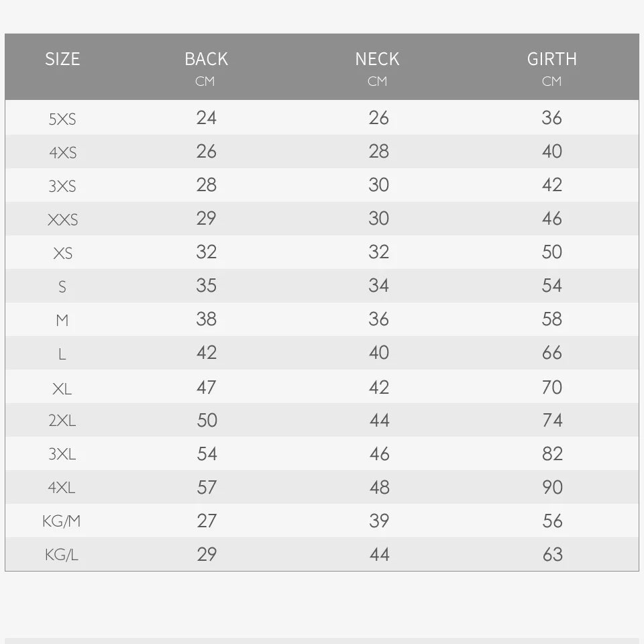
Task: Click the 5XS size label
Action: point(62,119)
